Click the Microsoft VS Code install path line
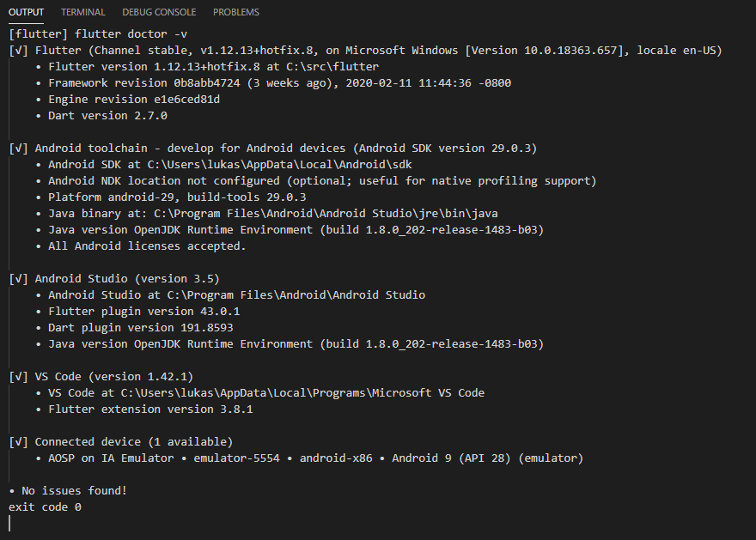The image size is (756, 540). (266, 393)
